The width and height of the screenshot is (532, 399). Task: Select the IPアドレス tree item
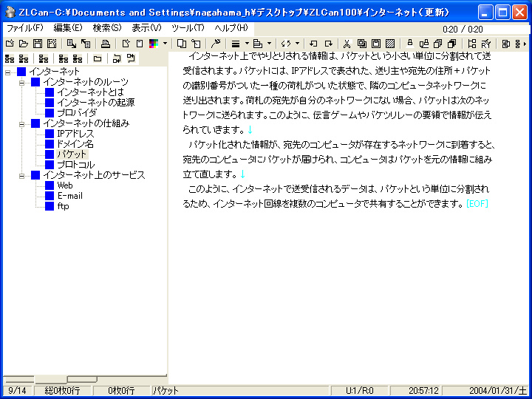[x=75, y=133]
